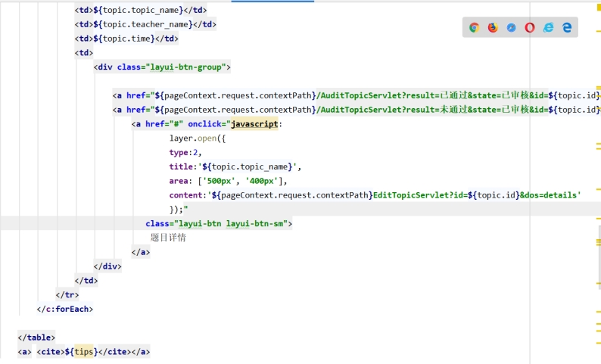Image resolution: width=601 pixels, height=364 pixels.
Task: Click the lone opening <td> tag line
Action: [84, 53]
